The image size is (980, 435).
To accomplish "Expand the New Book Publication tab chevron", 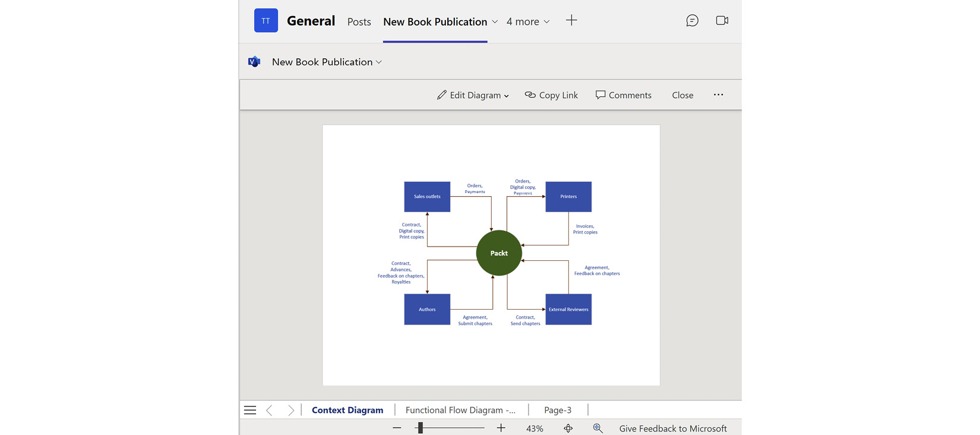I will tap(495, 22).
